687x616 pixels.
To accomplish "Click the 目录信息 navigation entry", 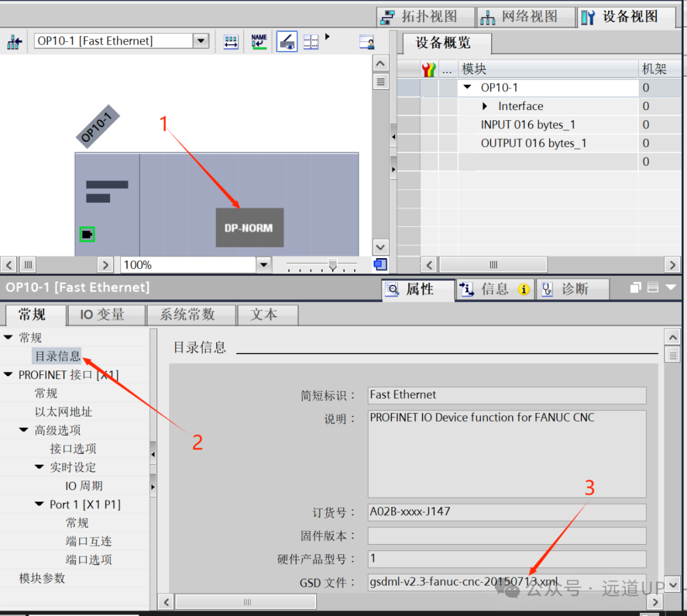I will click(57, 355).
